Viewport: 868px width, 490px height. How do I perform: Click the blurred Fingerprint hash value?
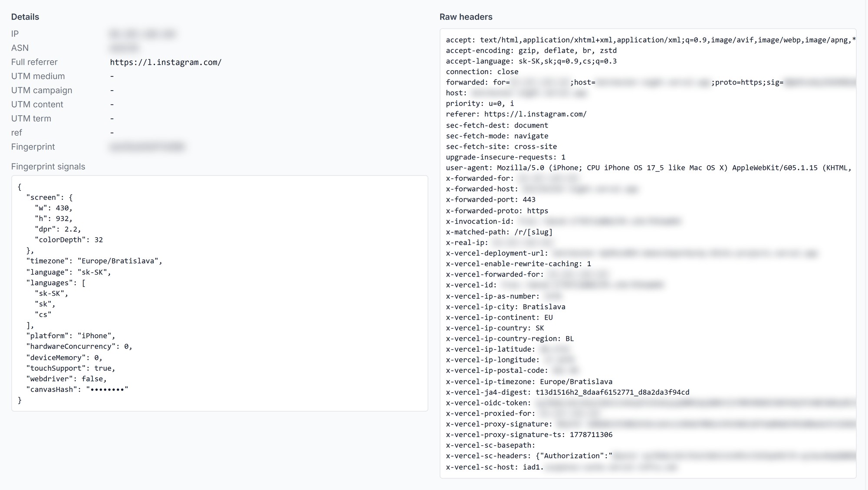point(147,147)
